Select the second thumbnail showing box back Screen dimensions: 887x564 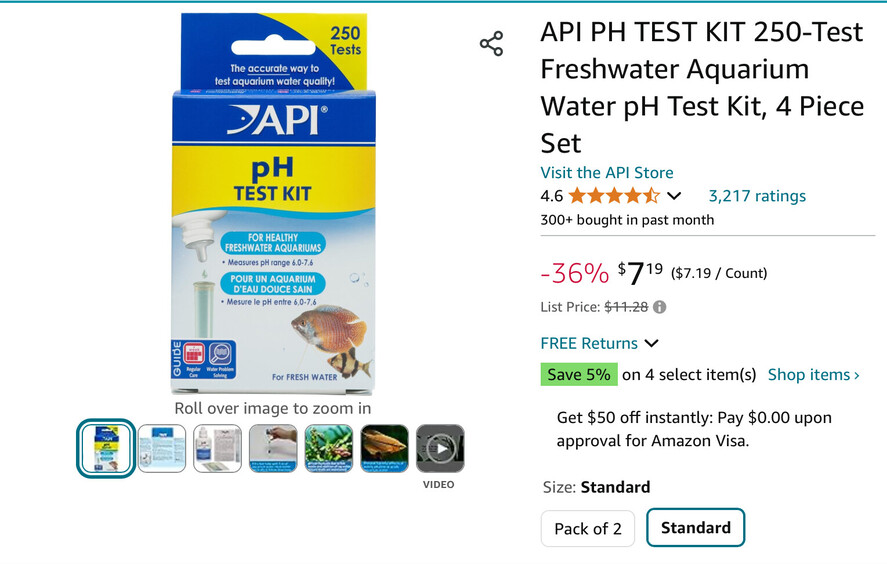pos(162,449)
